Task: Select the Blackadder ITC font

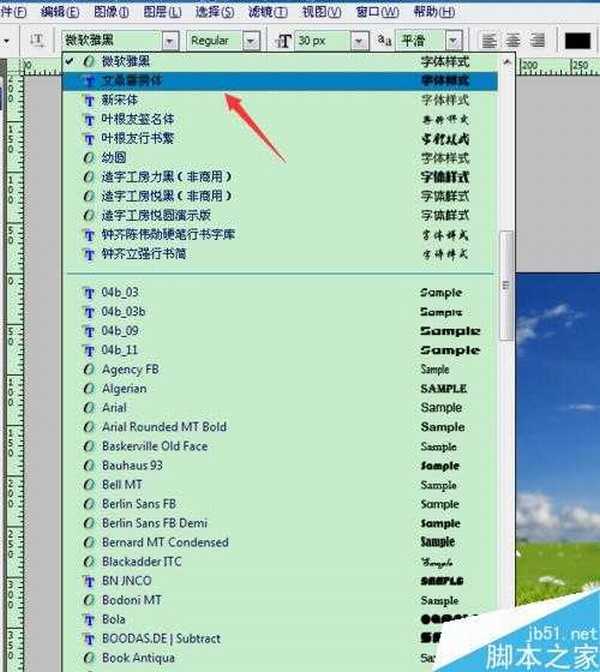Action: [280, 562]
